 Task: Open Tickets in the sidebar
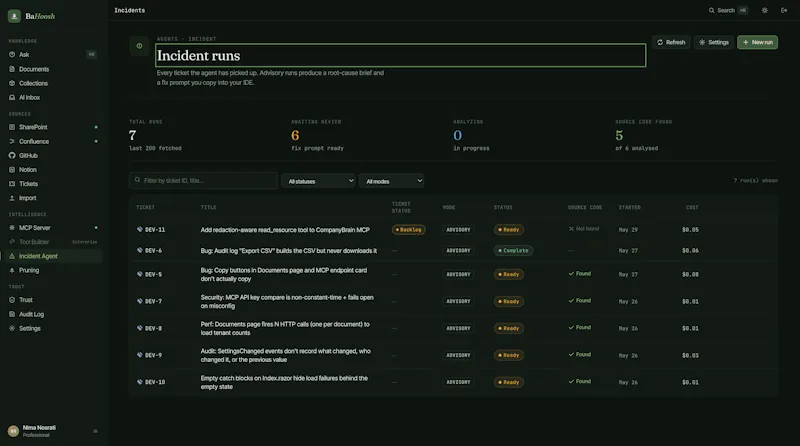(x=28, y=184)
